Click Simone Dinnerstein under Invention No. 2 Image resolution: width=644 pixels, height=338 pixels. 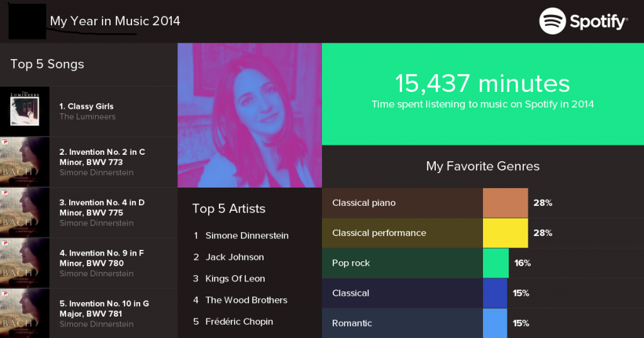point(96,172)
